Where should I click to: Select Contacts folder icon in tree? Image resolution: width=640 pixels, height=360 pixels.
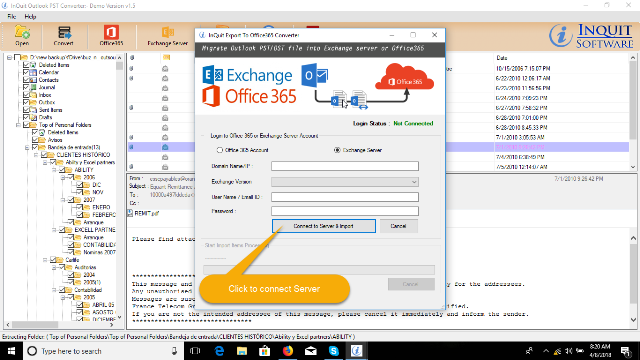click(x=33, y=80)
